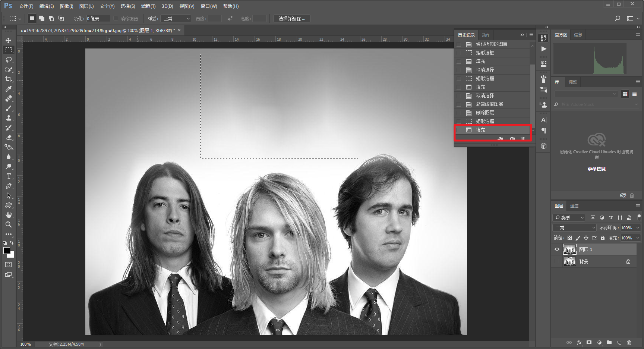Viewport: 644px width, 349px height.
Task: Switch to the 通道 tab
Action: pyautogui.click(x=574, y=206)
